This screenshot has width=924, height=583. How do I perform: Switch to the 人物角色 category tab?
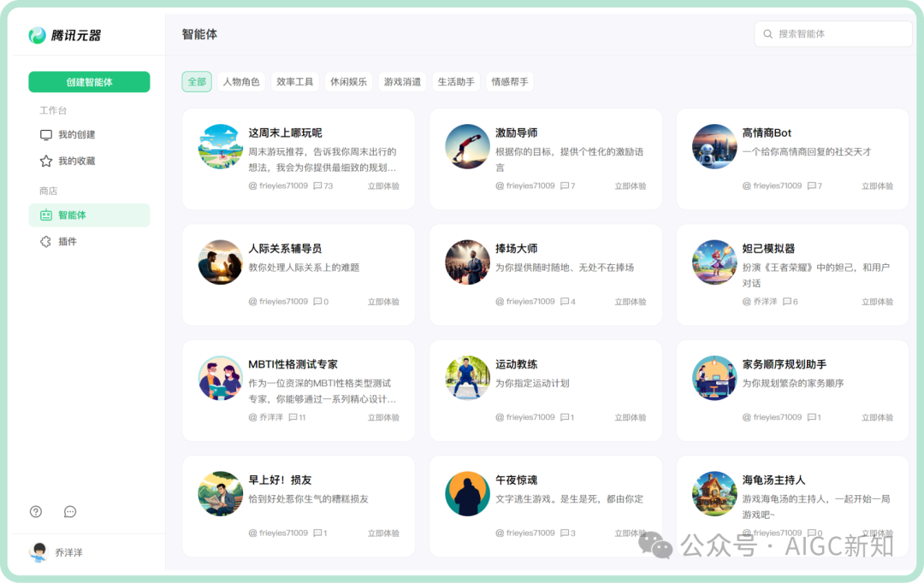(240, 81)
